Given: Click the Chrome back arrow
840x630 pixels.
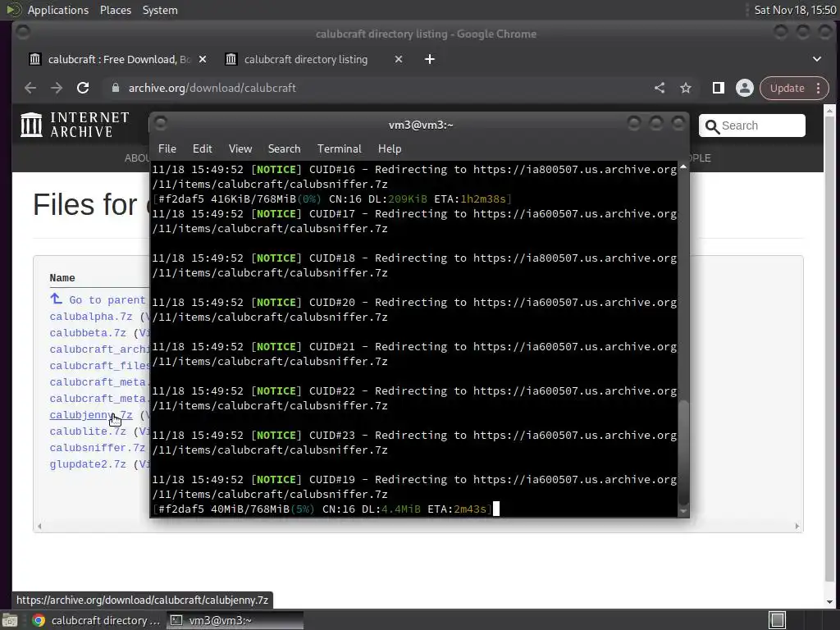Looking at the screenshot, I should 30,88.
